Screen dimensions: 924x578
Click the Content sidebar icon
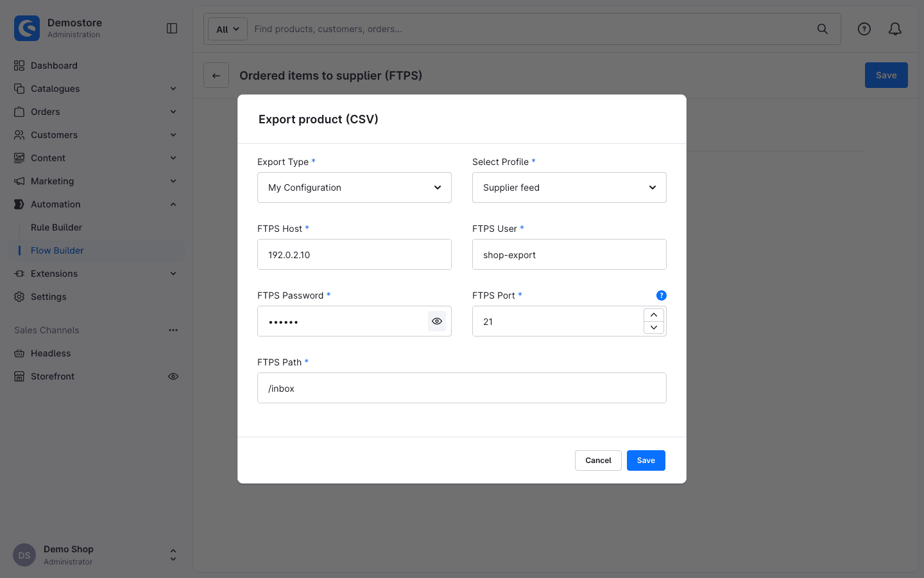point(19,158)
